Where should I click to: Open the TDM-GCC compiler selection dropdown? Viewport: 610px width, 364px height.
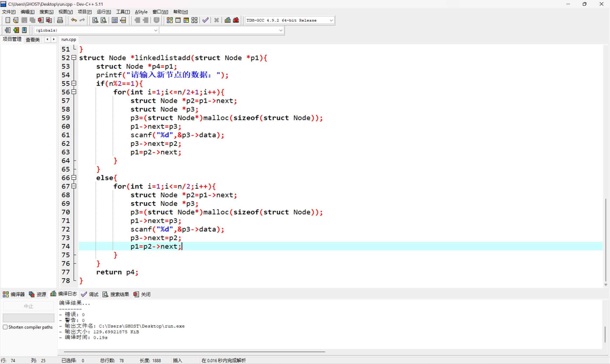331,20
